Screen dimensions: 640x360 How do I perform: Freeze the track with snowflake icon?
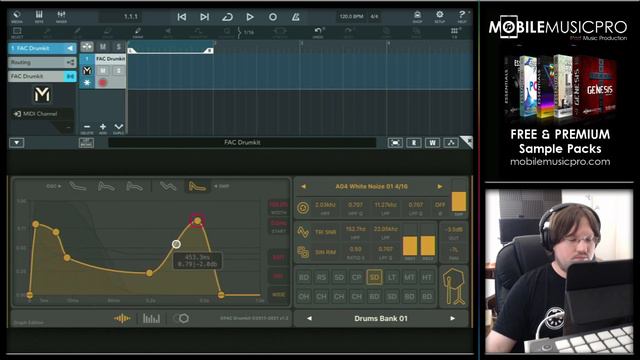[x=87, y=83]
